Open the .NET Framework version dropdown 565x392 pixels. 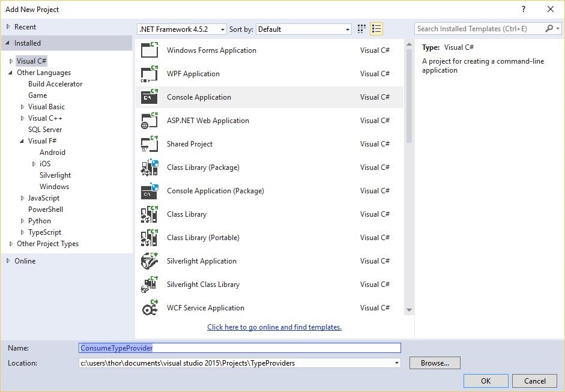tap(182, 29)
